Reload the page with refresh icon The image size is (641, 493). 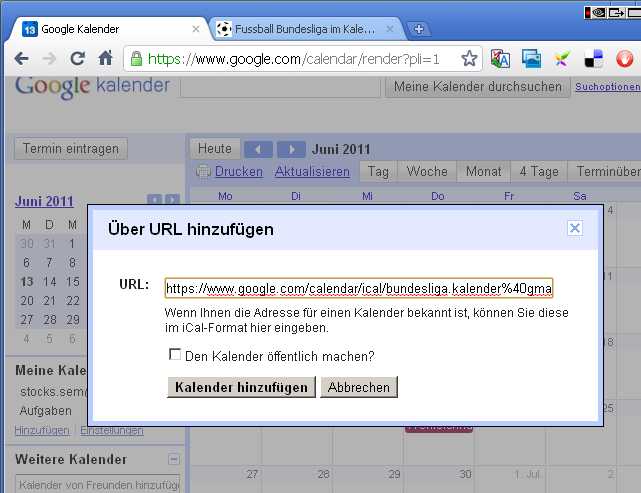[77, 59]
